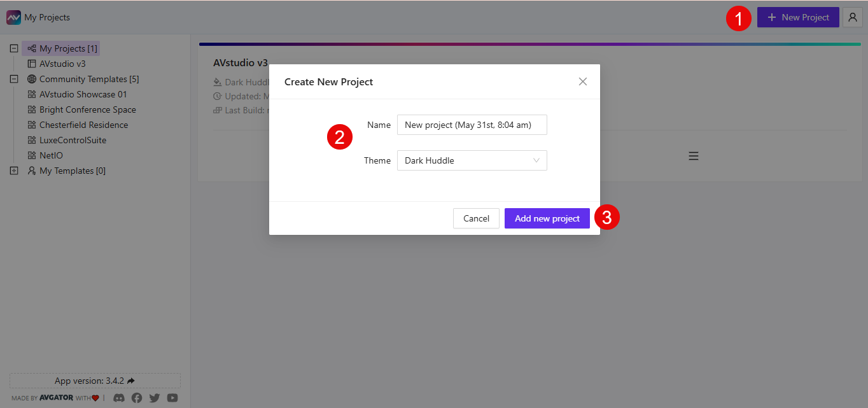Click the project Name input field
Image resolution: width=868 pixels, height=408 pixels.
(472, 124)
